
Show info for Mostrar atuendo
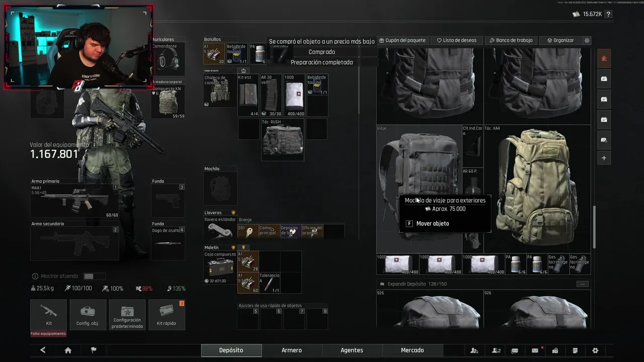pyautogui.click(x=35, y=276)
